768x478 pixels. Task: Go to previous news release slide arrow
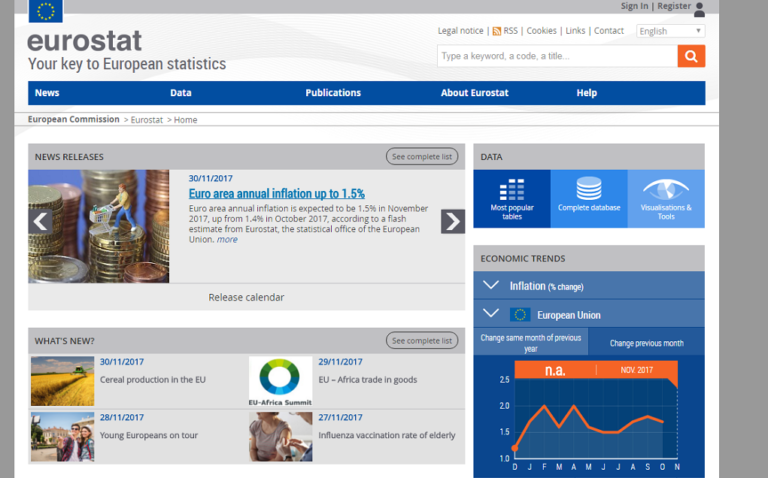point(40,221)
